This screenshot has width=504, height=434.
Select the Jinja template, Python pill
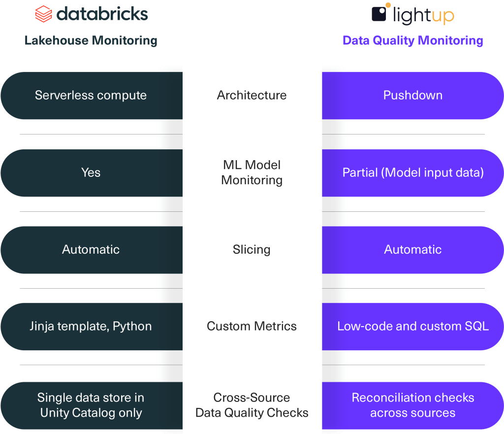click(x=91, y=327)
